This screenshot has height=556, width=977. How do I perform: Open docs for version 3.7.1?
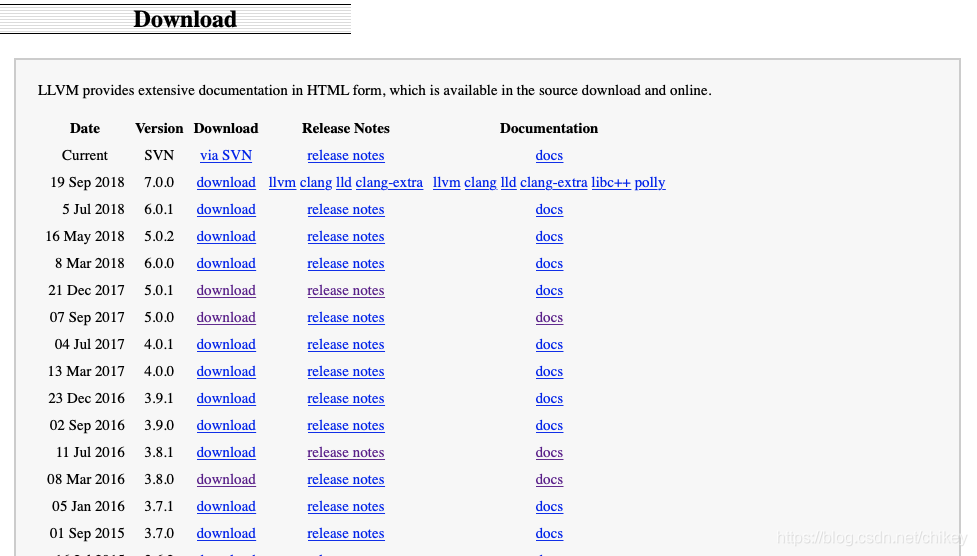pyautogui.click(x=549, y=507)
